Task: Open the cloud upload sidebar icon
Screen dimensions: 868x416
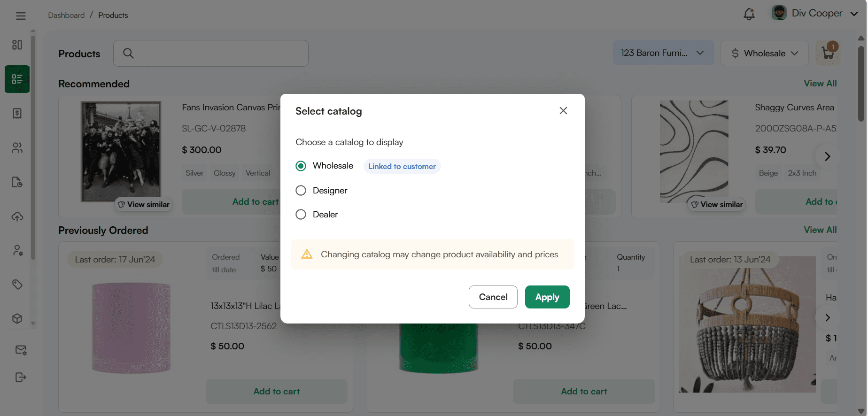Action: pyautogui.click(x=17, y=216)
